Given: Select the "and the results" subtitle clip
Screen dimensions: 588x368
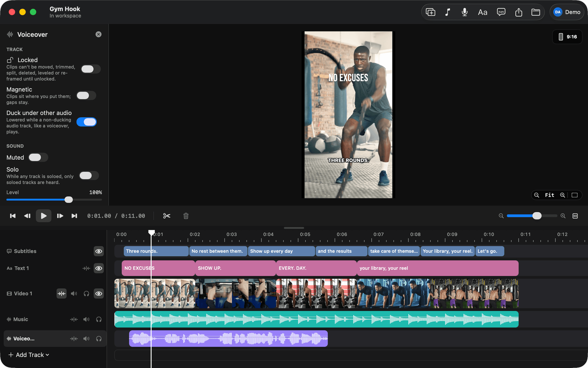Looking at the screenshot, I should click(x=341, y=251).
